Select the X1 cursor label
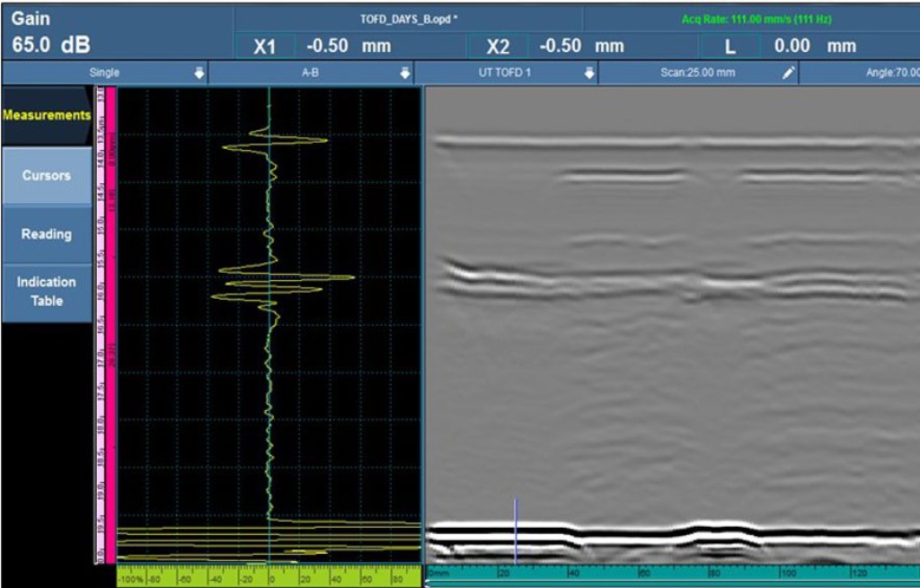 pos(265,47)
